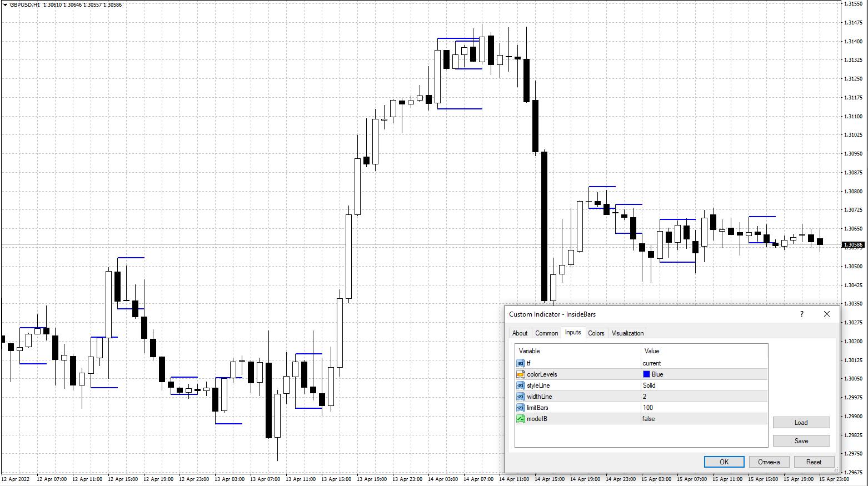Viewport: 868px width, 486px height.
Task: Edit the widthLine value field
Action: point(703,397)
